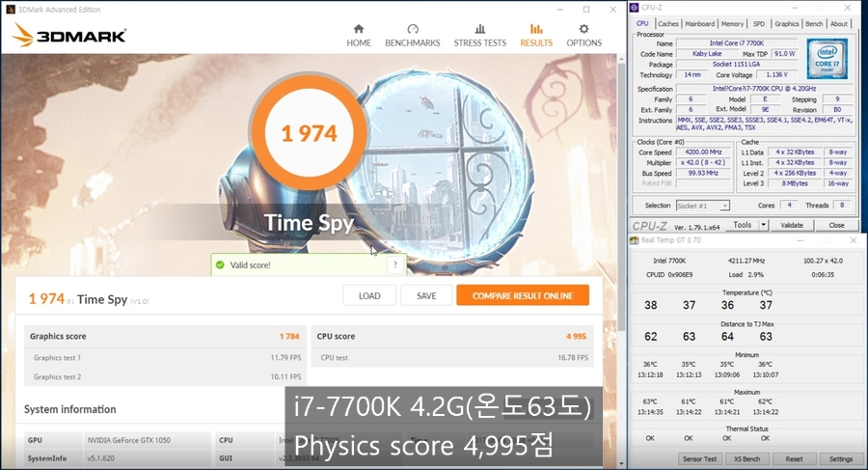Click the CPU-Z title bar icon

(635, 8)
